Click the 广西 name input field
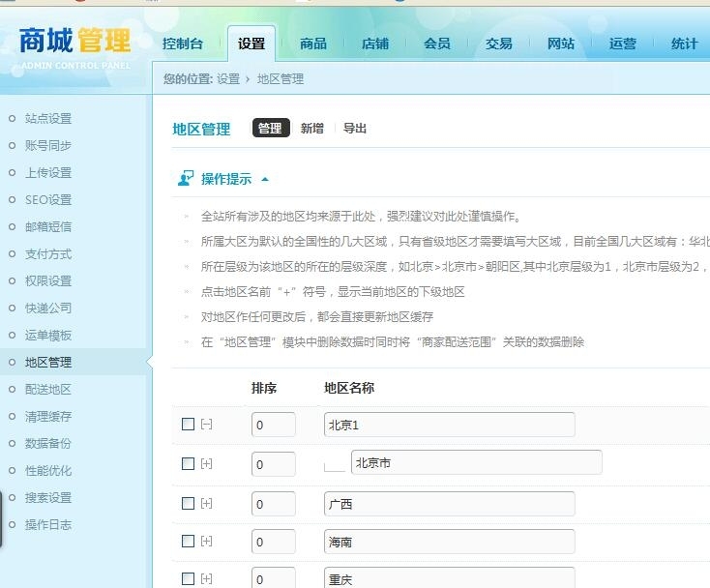Image resolution: width=710 pixels, height=588 pixels. pos(450,503)
